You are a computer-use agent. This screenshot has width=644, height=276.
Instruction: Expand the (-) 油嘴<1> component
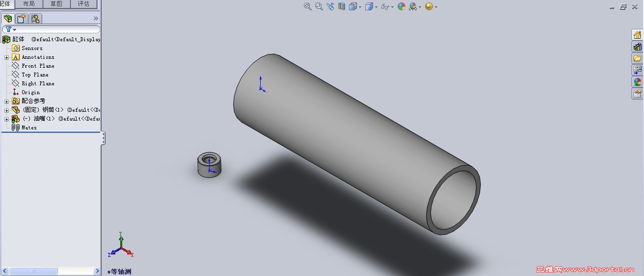point(7,119)
